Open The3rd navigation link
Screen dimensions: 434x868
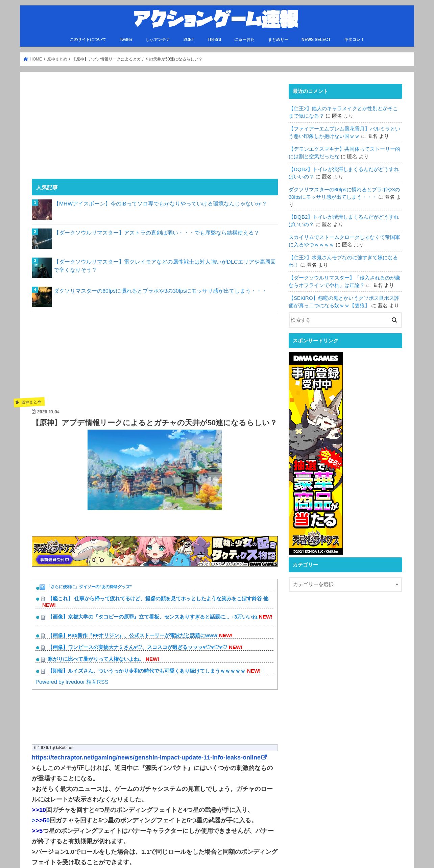(x=214, y=40)
